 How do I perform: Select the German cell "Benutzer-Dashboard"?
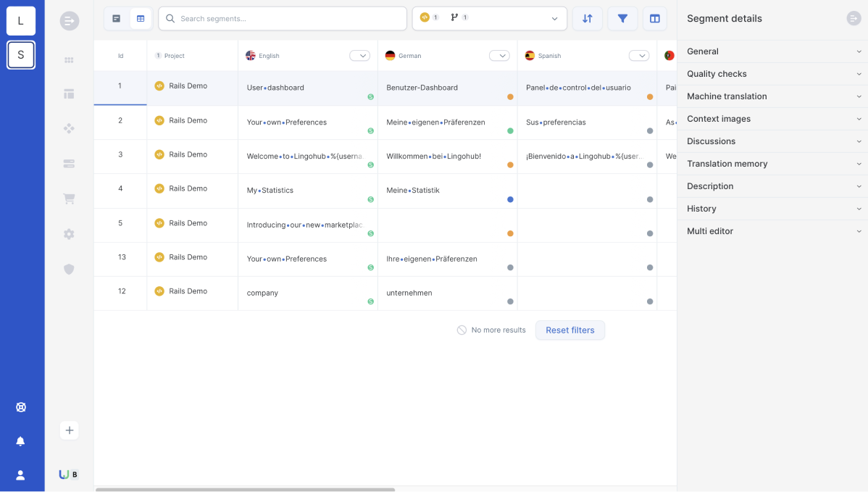pos(447,88)
